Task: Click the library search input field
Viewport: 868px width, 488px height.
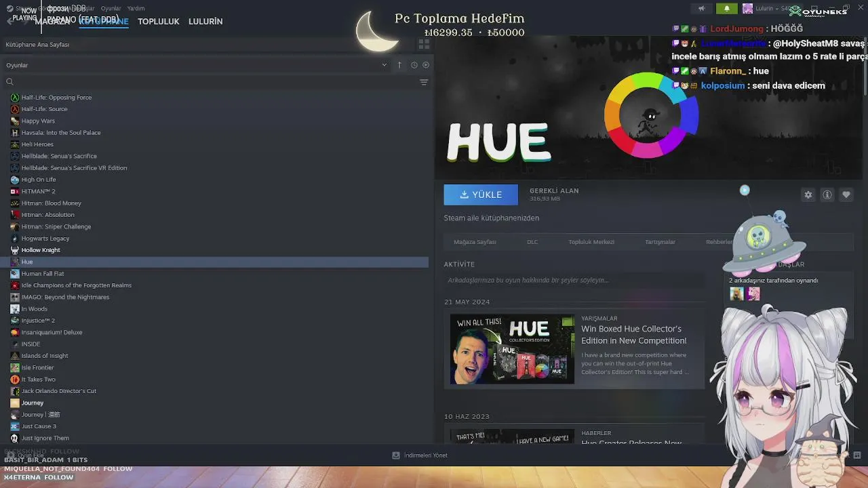Action: tap(214, 82)
